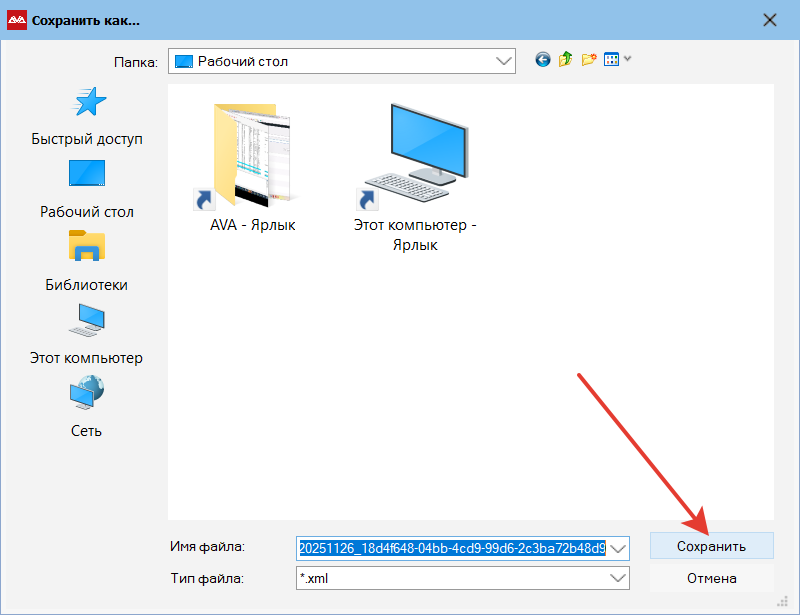
Task: Click the blue Back navigation arrow icon
Action: pos(543,60)
